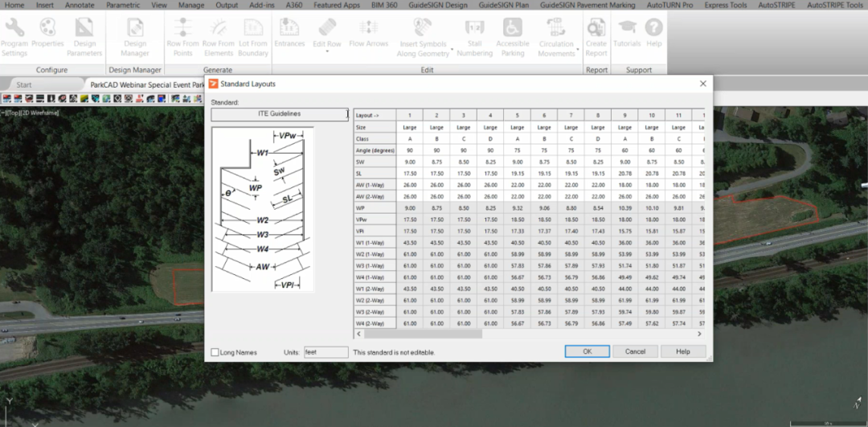Screen dimensions: 868x427
Task: Click the Help button in the dialog
Action: (x=682, y=351)
